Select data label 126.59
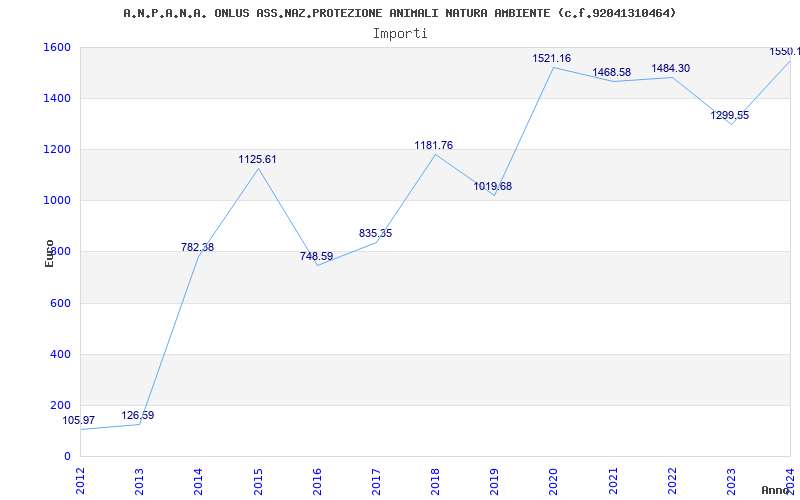800x500 pixels. (138, 415)
